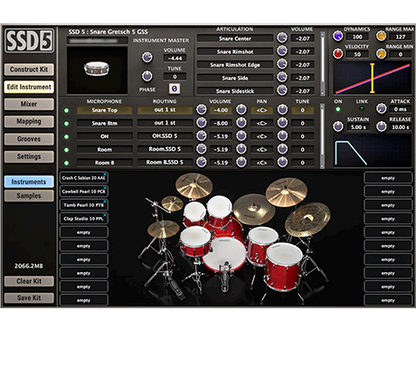Click the Snare Top volume value -4.00

coord(221,110)
